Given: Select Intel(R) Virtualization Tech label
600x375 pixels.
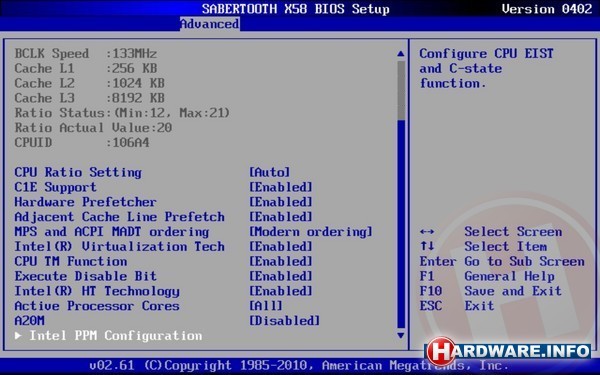Looking at the screenshot, I should (x=119, y=246).
